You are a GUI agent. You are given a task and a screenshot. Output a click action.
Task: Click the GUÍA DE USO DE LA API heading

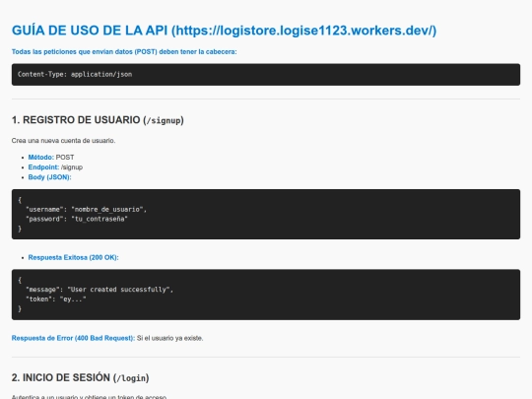click(224, 31)
